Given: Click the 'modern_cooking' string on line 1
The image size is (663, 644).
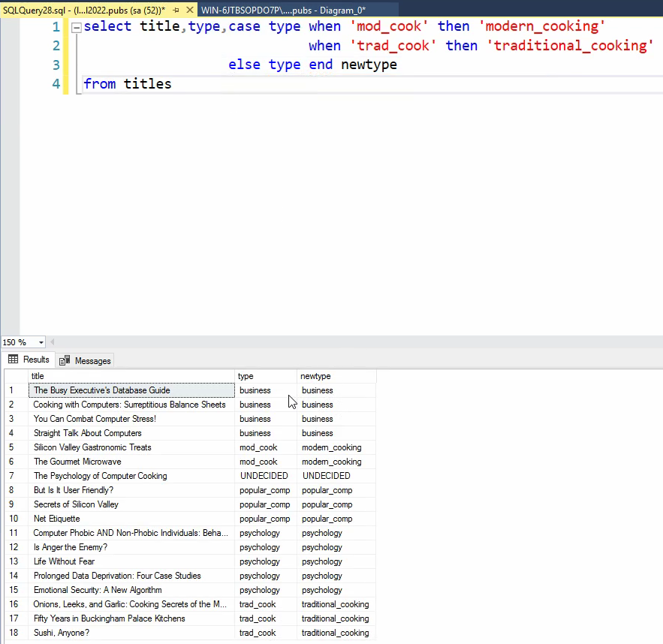Looking at the screenshot, I should tap(542, 26).
